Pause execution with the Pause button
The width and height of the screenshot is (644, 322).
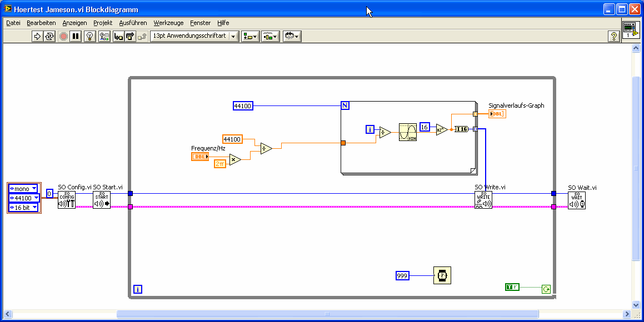[76, 36]
